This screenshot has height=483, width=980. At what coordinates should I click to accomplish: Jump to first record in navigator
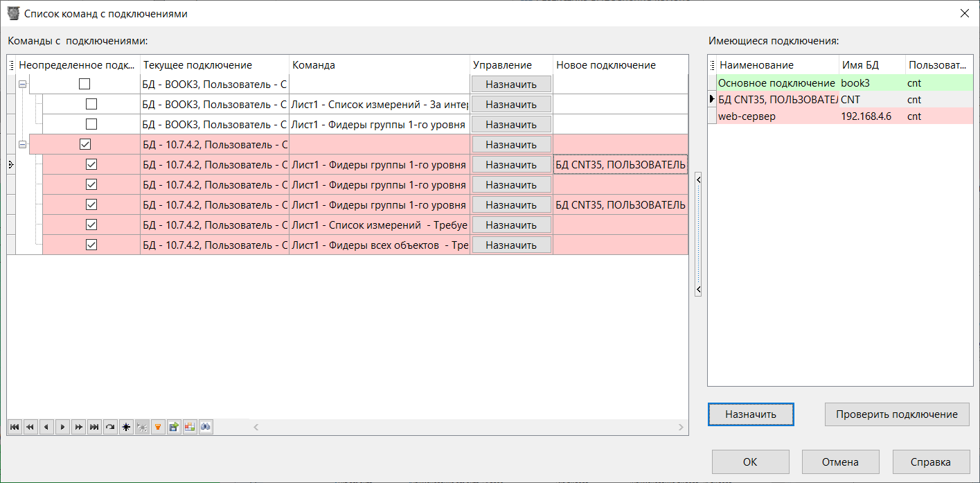pyautogui.click(x=15, y=427)
